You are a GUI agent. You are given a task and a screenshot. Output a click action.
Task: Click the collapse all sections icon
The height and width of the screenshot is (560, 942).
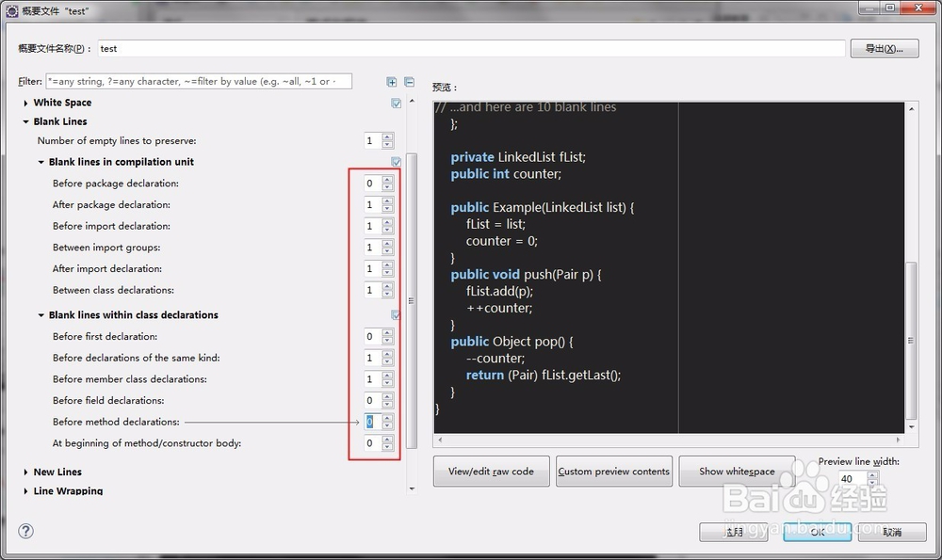409,82
